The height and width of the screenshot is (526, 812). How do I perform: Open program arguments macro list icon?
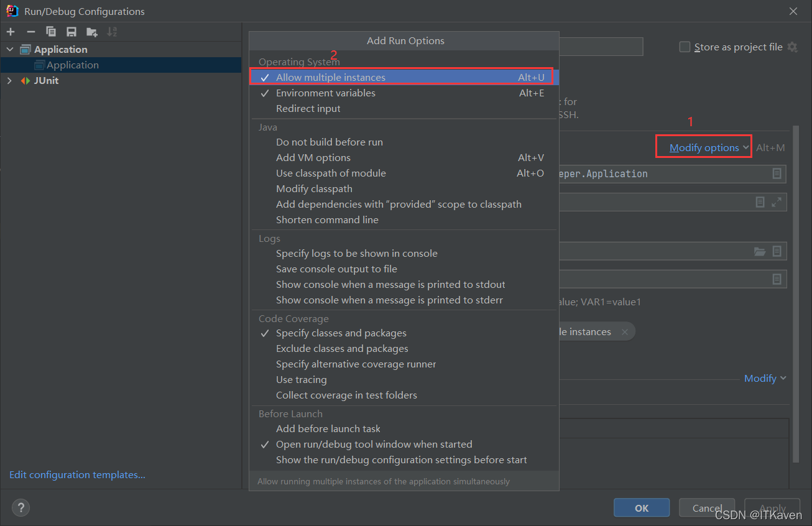coord(760,202)
